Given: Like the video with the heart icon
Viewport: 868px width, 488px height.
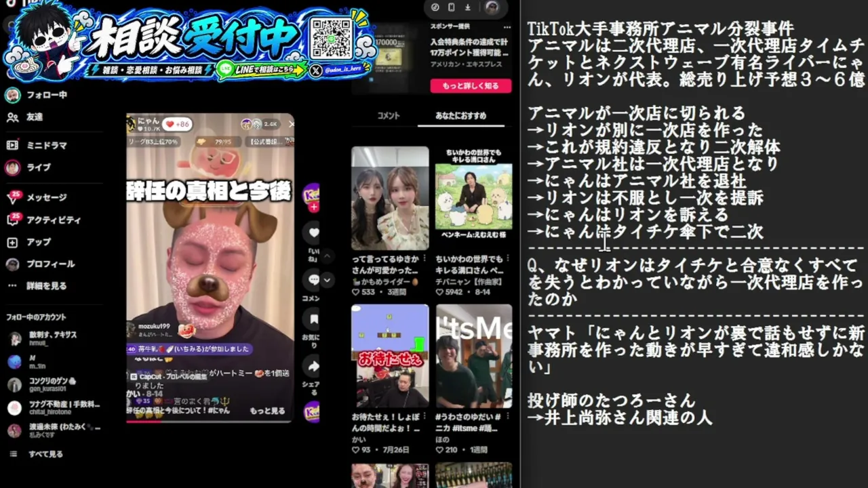Looking at the screenshot, I should (313, 232).
